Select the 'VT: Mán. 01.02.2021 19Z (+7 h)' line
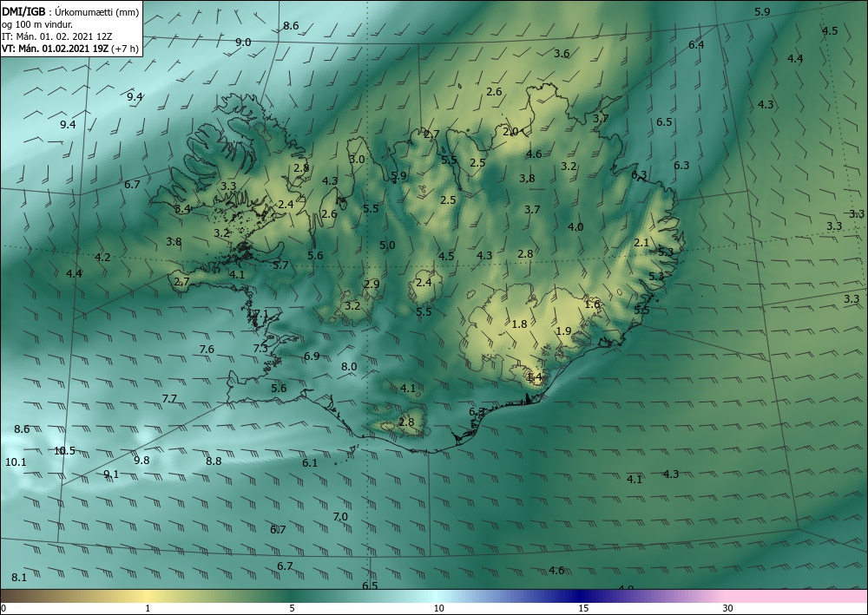 pyautogui.click(x=70, y=49)
